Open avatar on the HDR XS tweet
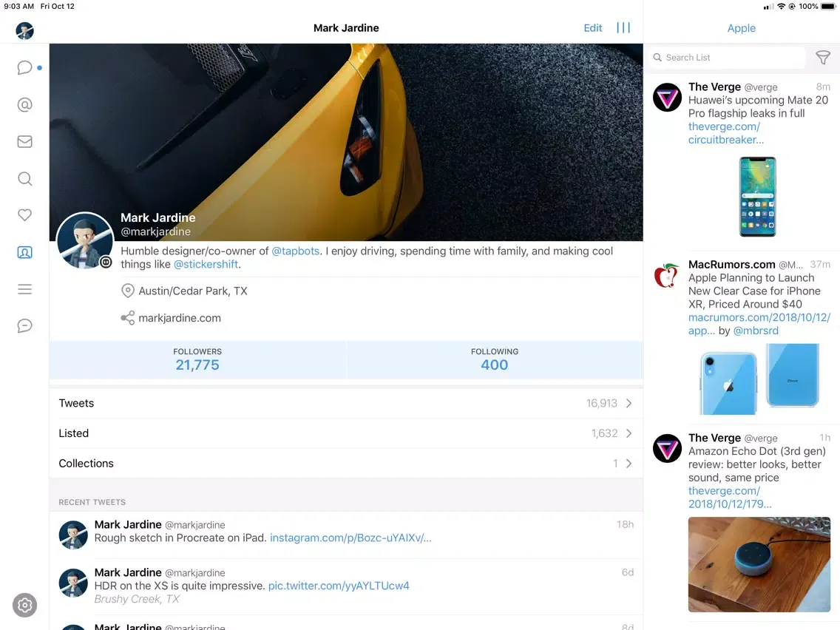 (x=73, y=583)
